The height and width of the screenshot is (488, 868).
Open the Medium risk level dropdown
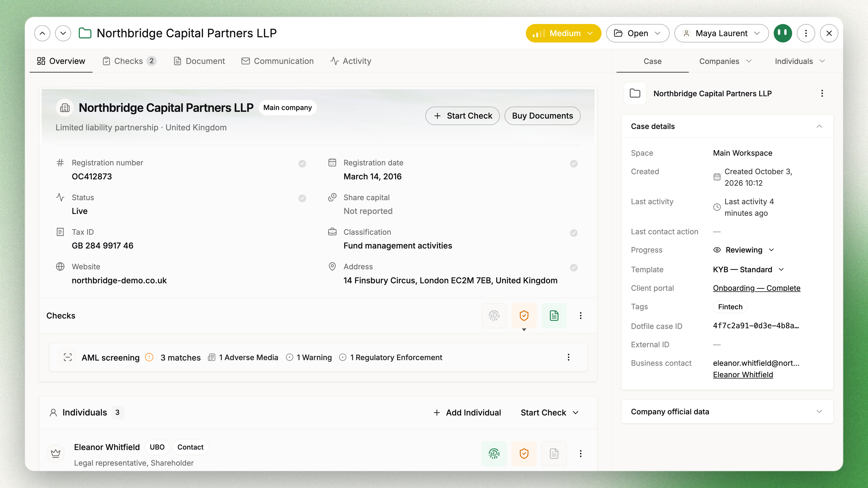(563, 33)
